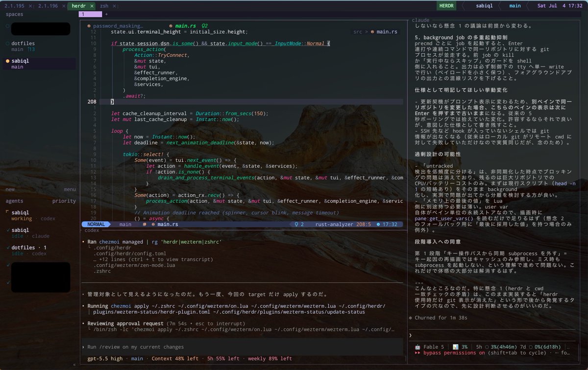Viewport: 588px width, 370px height.
Task: Close the 2.1.195 tab
Action: 31,6
